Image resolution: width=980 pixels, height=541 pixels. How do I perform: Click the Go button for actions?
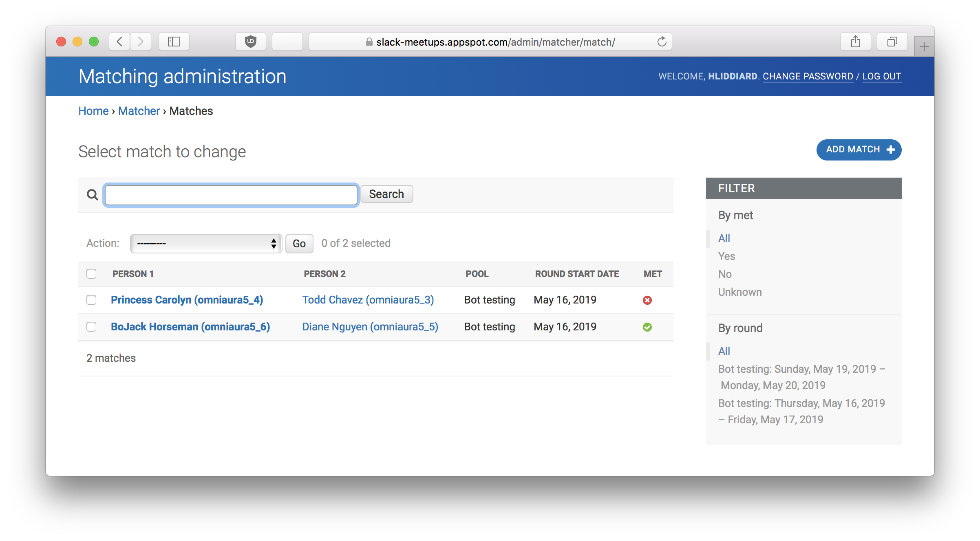(x=299, y=244)
